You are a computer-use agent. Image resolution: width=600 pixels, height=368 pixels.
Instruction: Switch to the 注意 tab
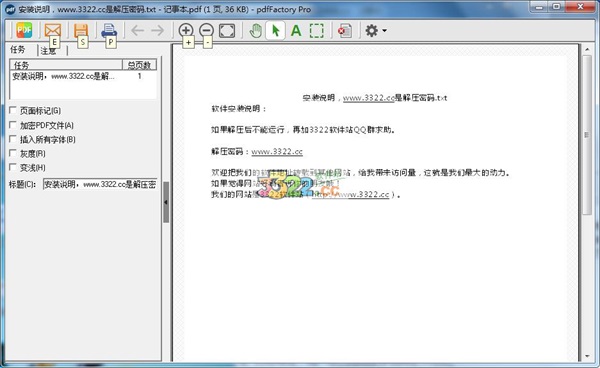[x=49, y=50]
